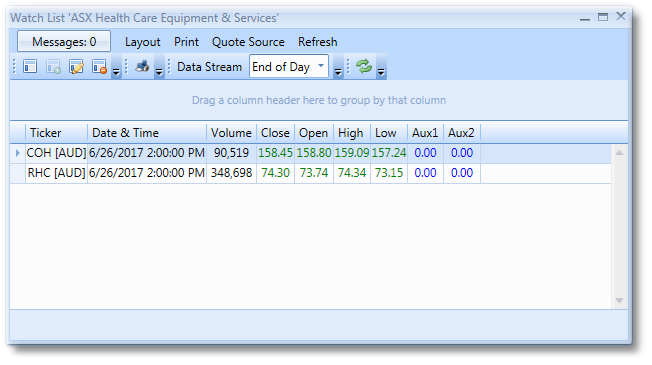
Task: Click the Aux1 value in the COH row
Action: point(425,153)
